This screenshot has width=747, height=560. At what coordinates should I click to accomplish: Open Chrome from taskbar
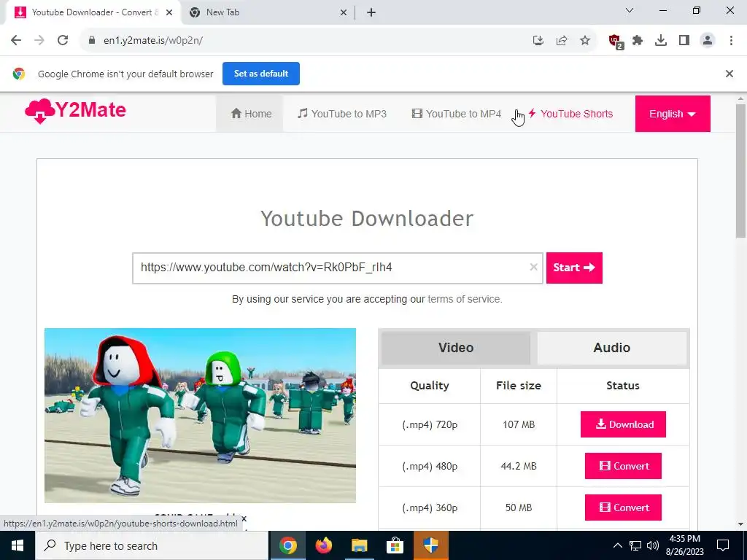[x=287, y=545]
